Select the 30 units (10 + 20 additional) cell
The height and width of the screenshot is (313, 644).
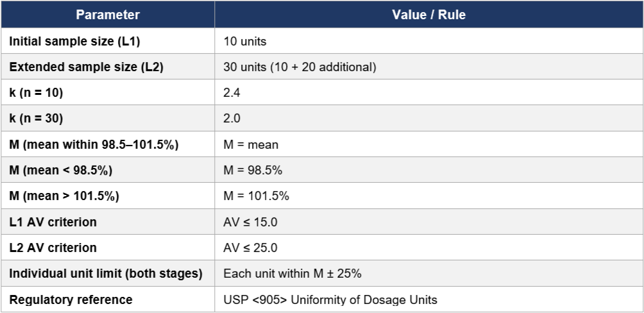click(428, 67)
